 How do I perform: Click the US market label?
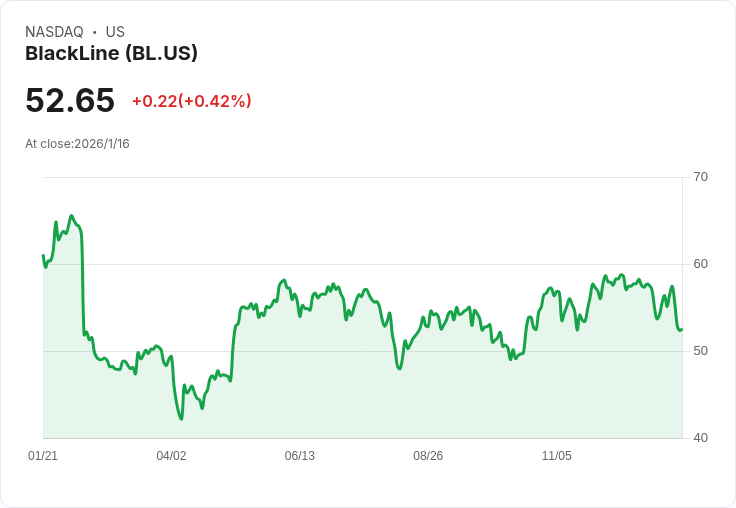(x=115, y=32)
